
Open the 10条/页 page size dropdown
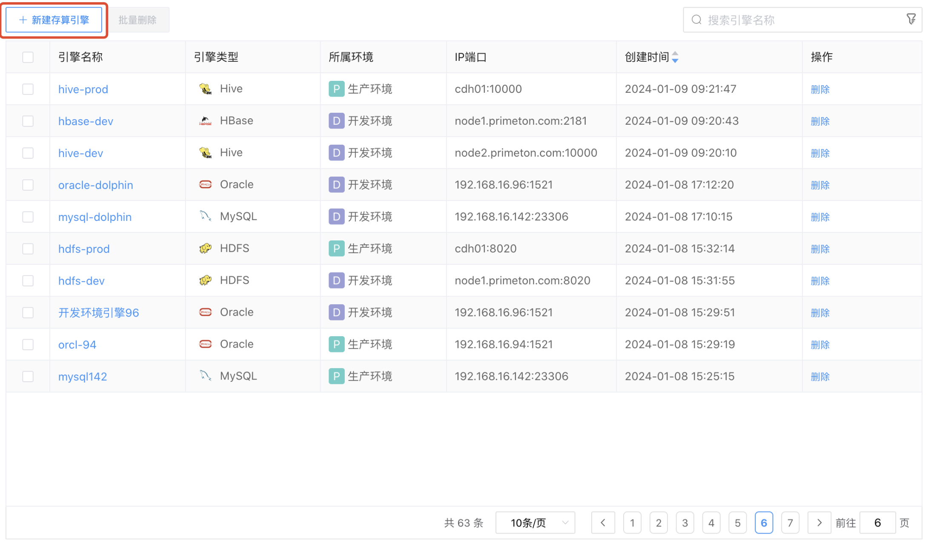[x=535, y=523]
